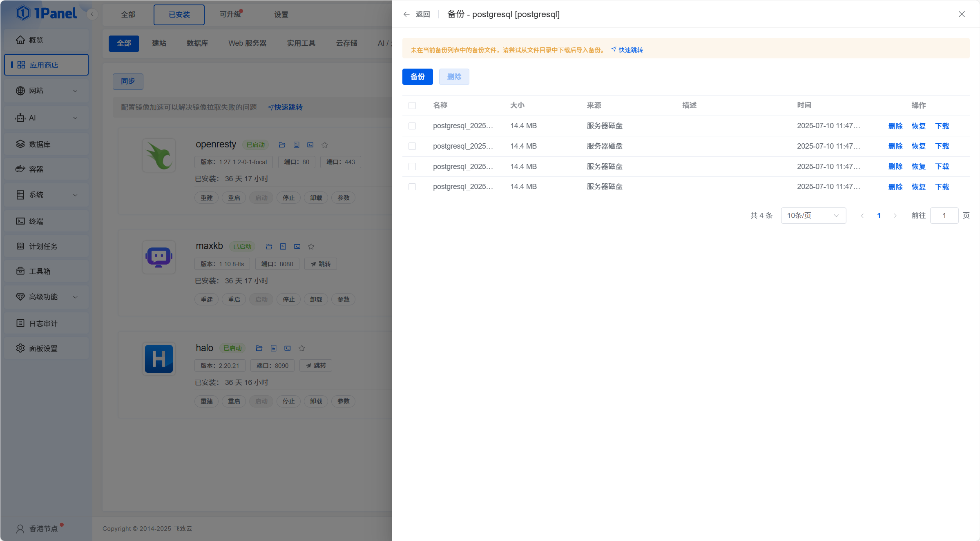
Task: Check the first postgresql backup row
Action: tap(412, 126)
